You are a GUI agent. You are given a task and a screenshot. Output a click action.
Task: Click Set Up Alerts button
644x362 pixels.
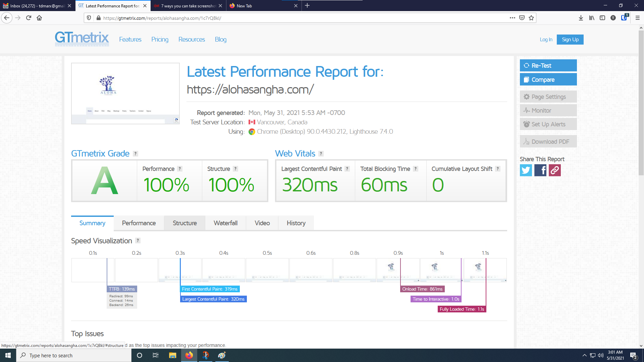click(548, 124)
